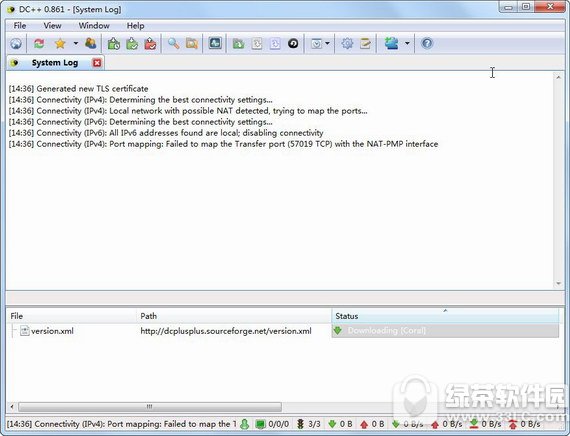The height and width of the screenshot is (436, 570).
Task: Click the red uploaded 0 B indicator
Action: 372,424
